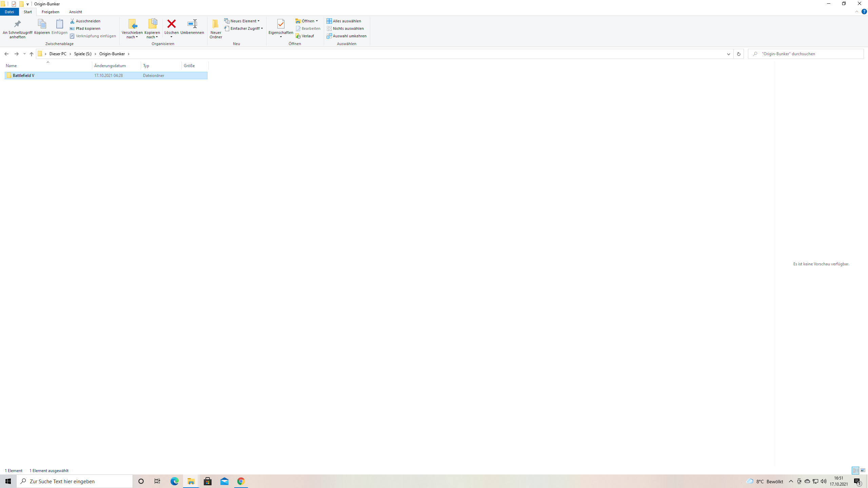Open the Freigeben ribbon tab
Image resolution: width=868 pixels, height=488 pixels.
click(50, 12)
